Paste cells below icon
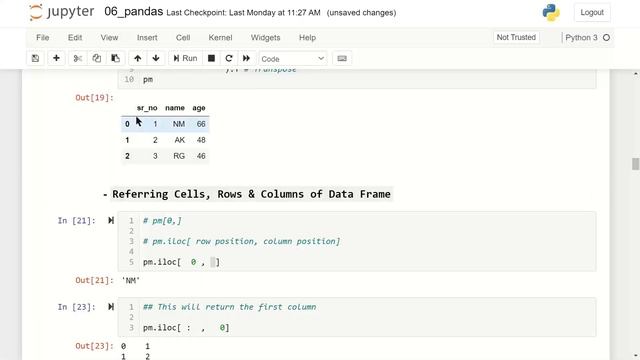This screenshot has width=640, height=360. [x=116, y=58]
